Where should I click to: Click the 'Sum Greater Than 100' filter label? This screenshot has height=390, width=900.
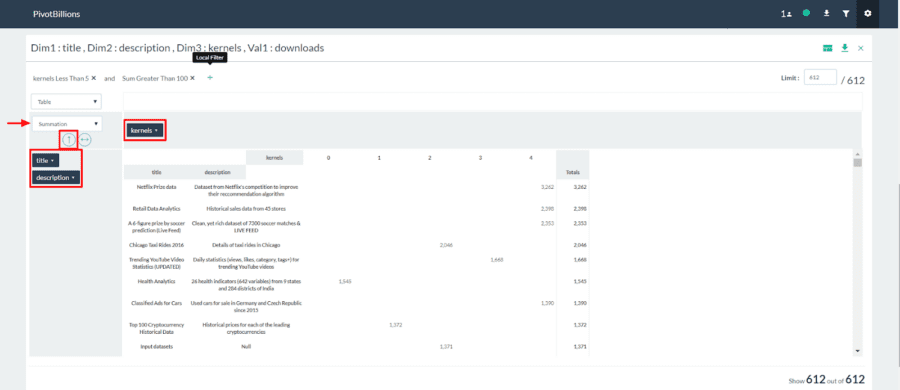[x=155, y=78]
